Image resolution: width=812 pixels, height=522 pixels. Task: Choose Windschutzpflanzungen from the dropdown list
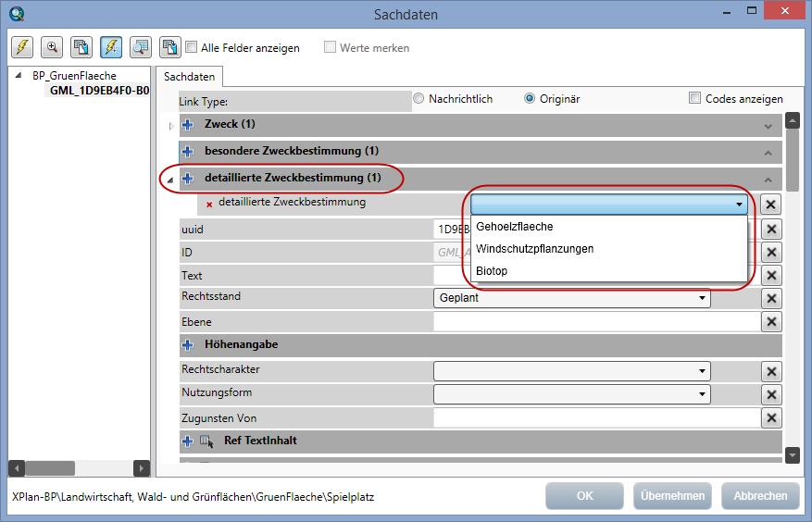click(609, 249)
